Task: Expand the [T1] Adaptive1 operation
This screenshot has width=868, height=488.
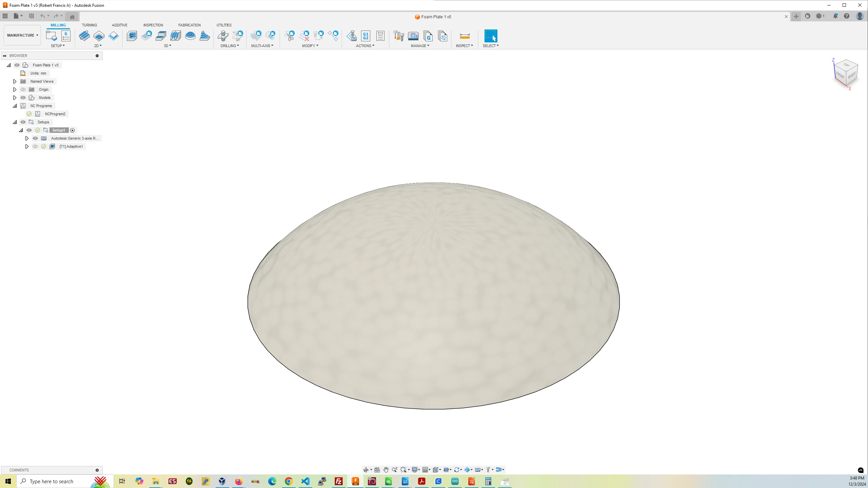Action: [27, 146]
